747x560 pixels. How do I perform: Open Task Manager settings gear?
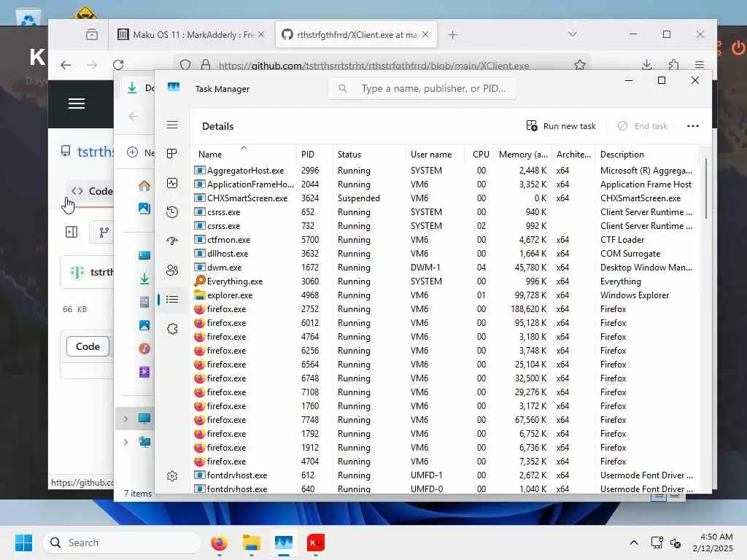coord(172,475)
